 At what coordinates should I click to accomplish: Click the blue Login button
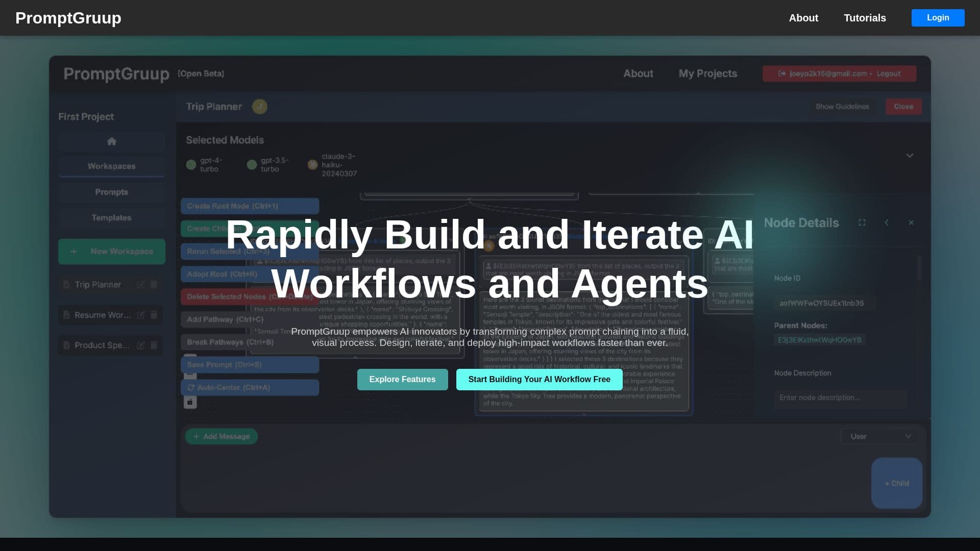pos(938,18)
